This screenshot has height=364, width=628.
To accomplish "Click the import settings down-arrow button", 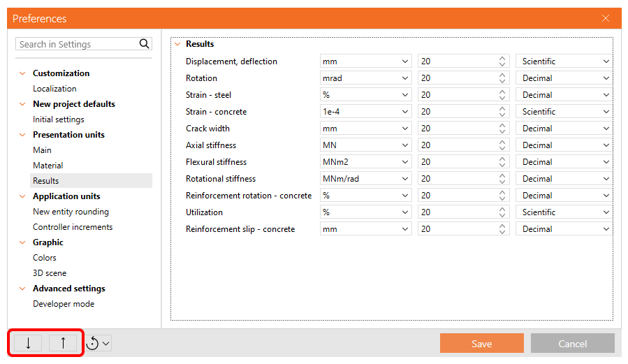I will (28, 343).
